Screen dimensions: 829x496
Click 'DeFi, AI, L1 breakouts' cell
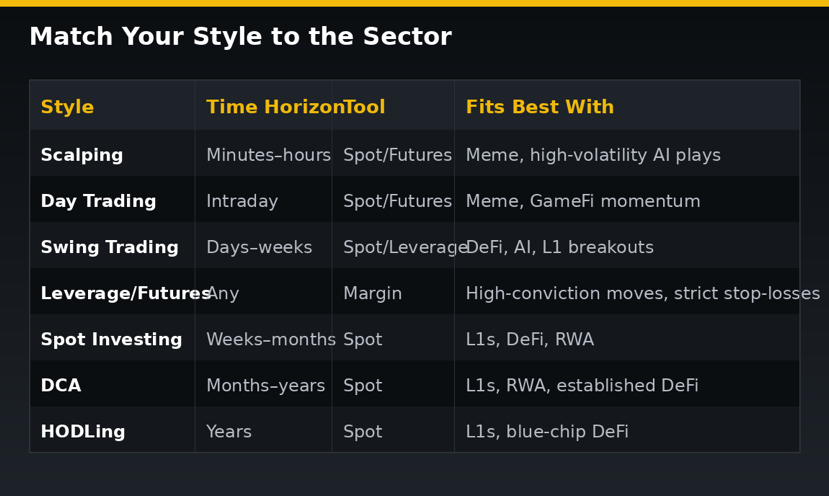(627, 246)
